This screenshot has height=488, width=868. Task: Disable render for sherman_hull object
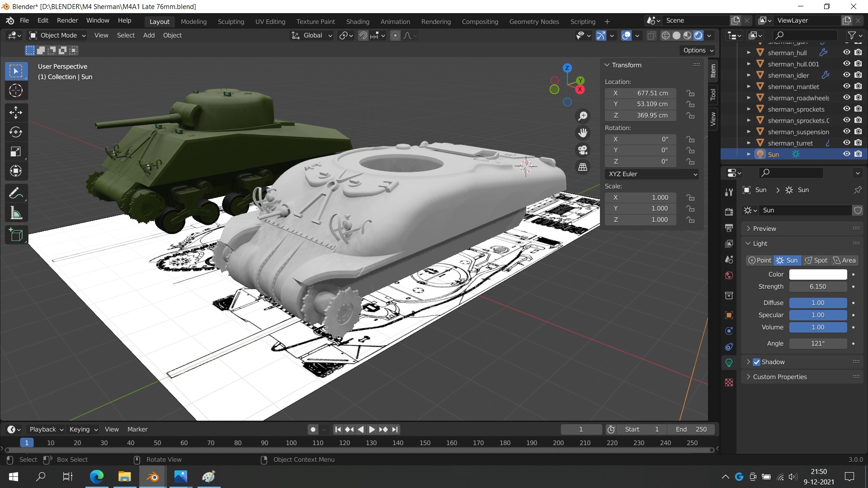coord(858,52)
